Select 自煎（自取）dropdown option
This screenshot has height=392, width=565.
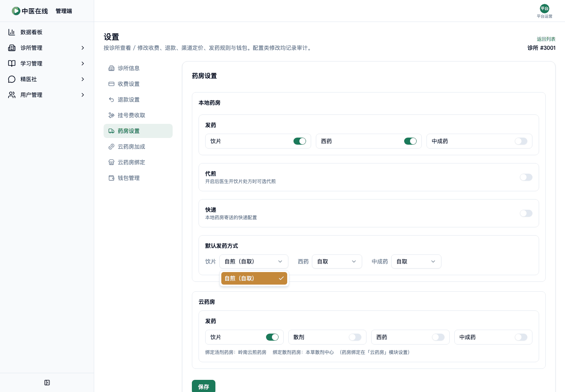[254, 278]
